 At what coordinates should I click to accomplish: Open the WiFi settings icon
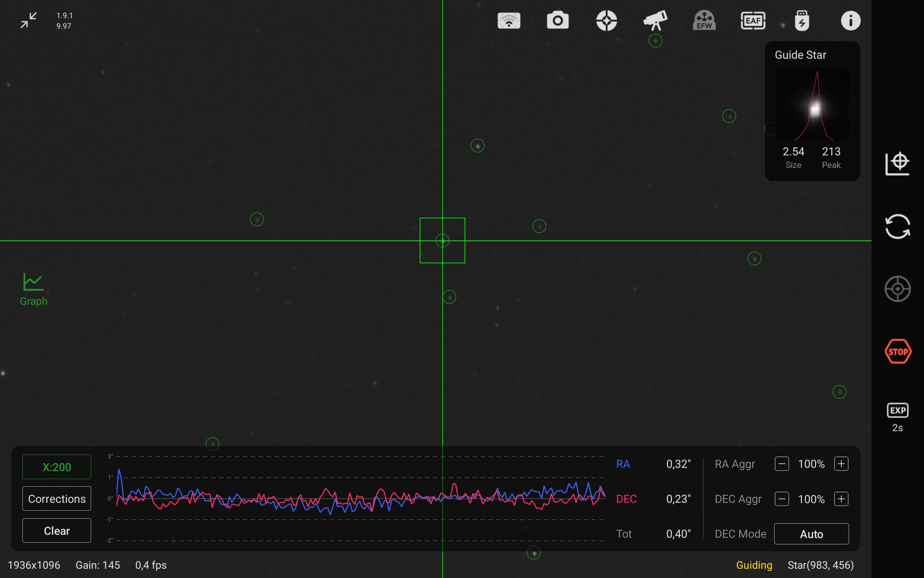point(509,21)
